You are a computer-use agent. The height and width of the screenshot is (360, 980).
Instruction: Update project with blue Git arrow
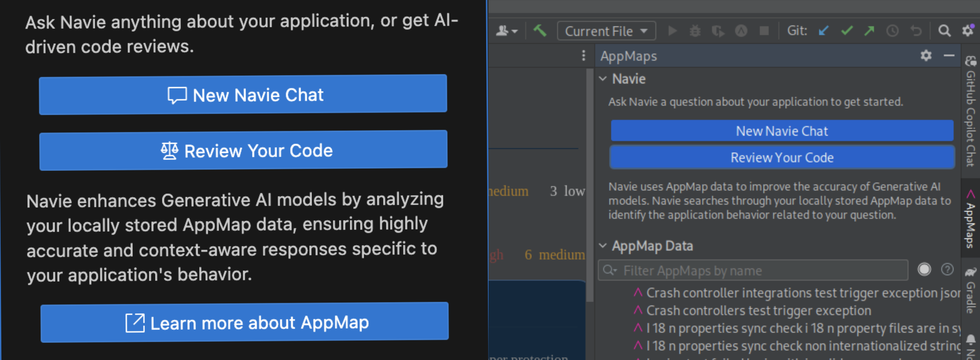(x=823, y=31)
